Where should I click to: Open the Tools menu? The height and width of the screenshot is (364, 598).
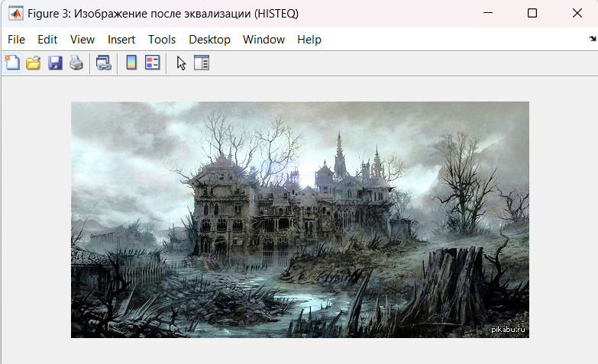pyautogui.click(x=162, y=40)
